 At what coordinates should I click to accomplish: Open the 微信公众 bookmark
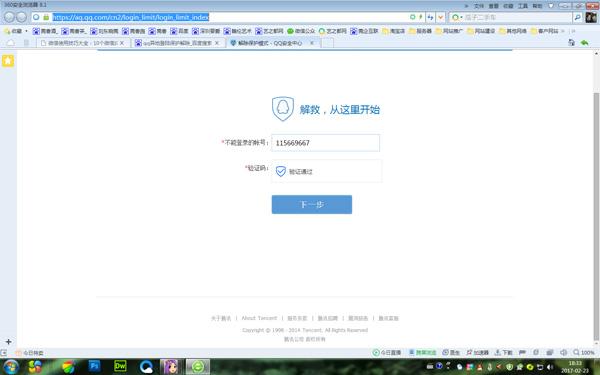(x=301, y=31)
